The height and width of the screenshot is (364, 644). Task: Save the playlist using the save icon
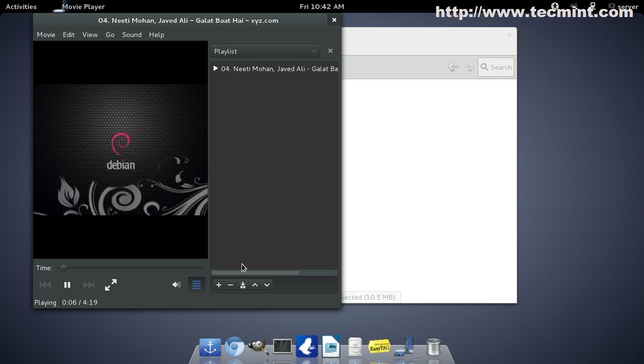[243, 285]
